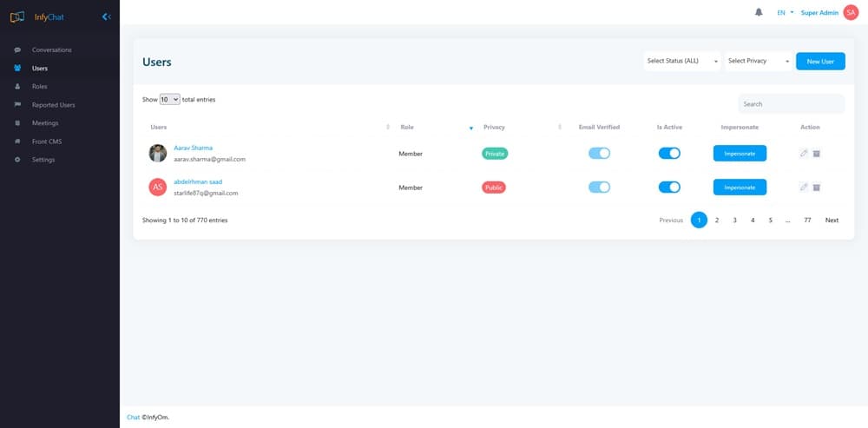The width and height of the screenshot is (868, 428).
Task: Click the Search input field
Action: [791, 104]
